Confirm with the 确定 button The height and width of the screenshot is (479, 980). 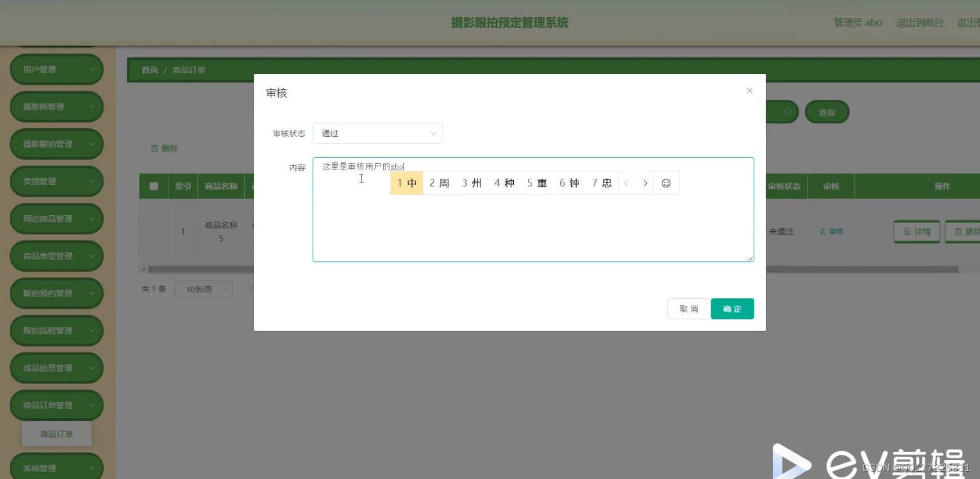point(732,309)
